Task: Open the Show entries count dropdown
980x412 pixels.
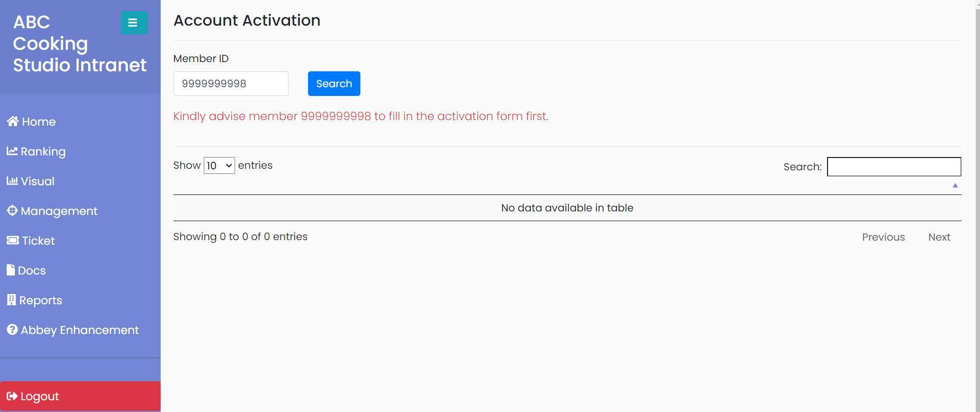Action: [219, 166]
